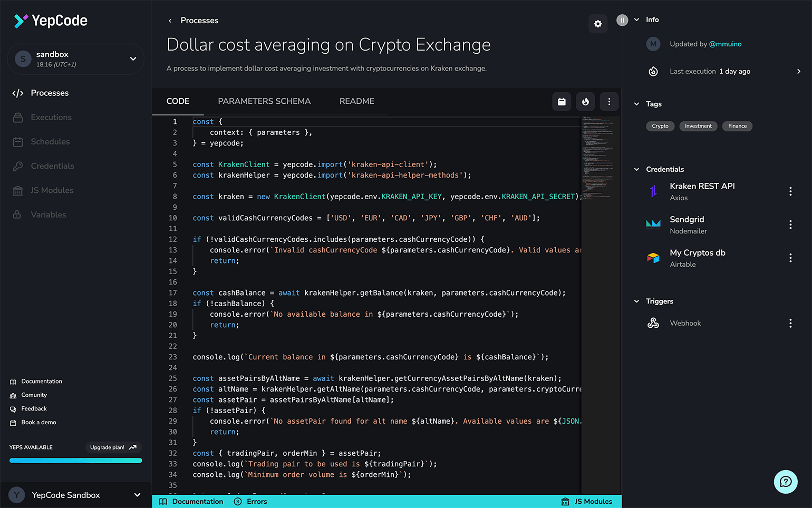Image resolution: width=812 pixels, height=508 pixels.
Task: Collapse the Info panel
Action: click(x=636, y=19)
